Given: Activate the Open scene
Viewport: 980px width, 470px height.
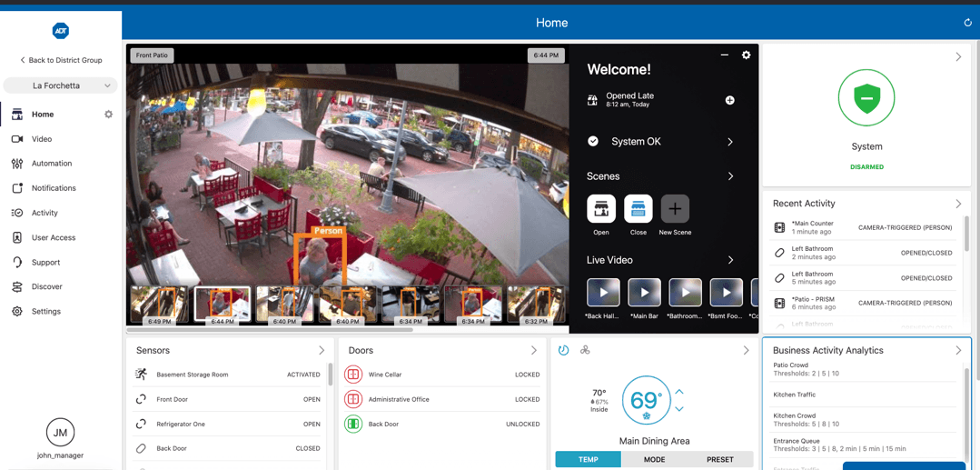Looking at the screenshot, I should coord(600,208).
